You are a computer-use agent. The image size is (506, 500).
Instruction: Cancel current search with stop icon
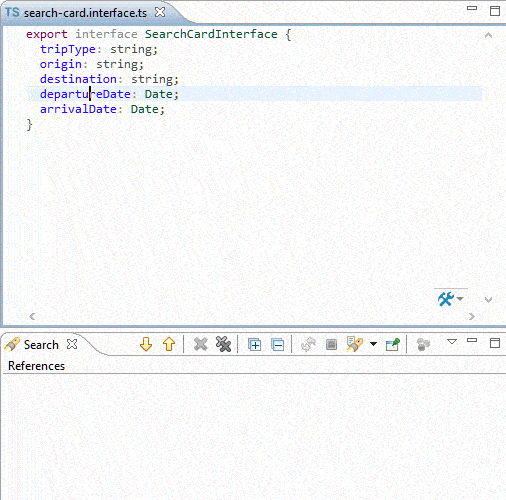(331, 345)
